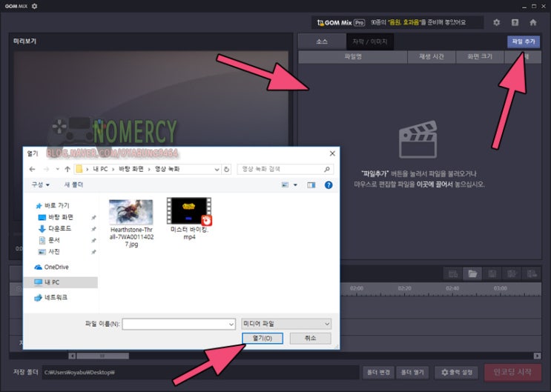Click the blue help icon in dialog
The width and height of the screenshot is (551, 392).
tap(329, 185)
